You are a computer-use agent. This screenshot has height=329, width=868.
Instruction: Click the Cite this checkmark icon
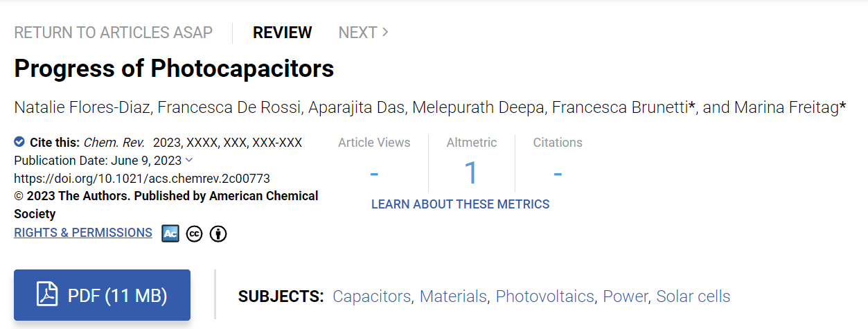pos(19,142)
